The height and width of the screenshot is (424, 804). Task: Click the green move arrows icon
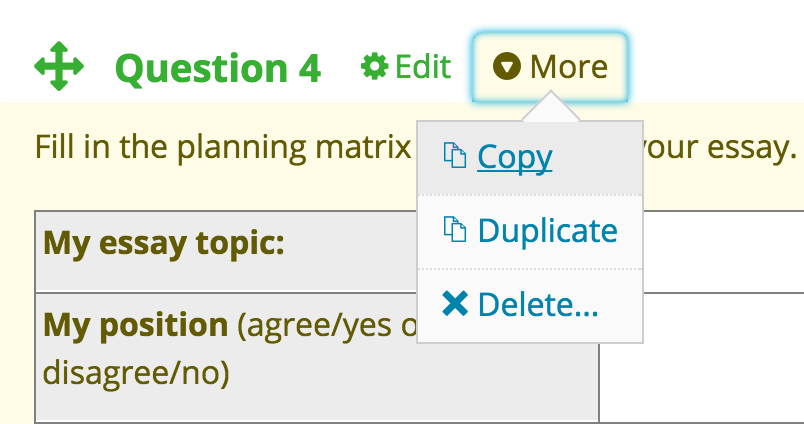tap(59, 66)
